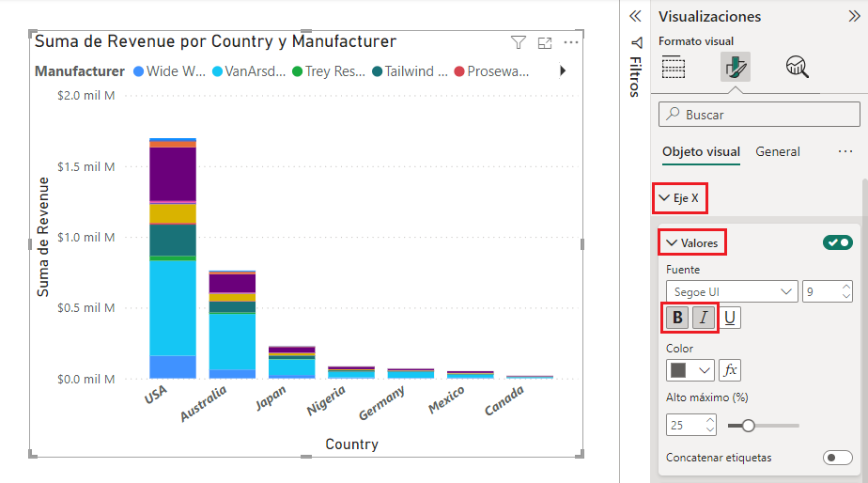Image resolution: width=868 pixels, height=483 pixels.
Task: Decrease Alto máximo value stepper
Action: point(710,429)
